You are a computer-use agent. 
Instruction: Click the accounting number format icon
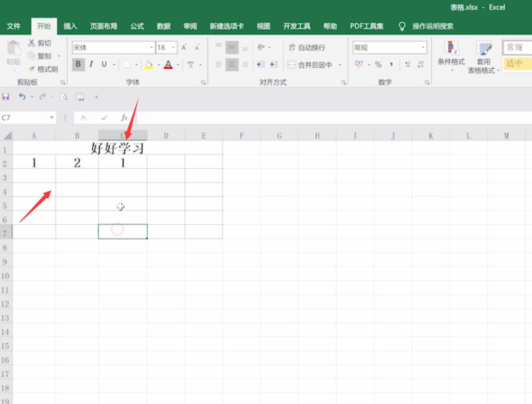tap(359, 64)
